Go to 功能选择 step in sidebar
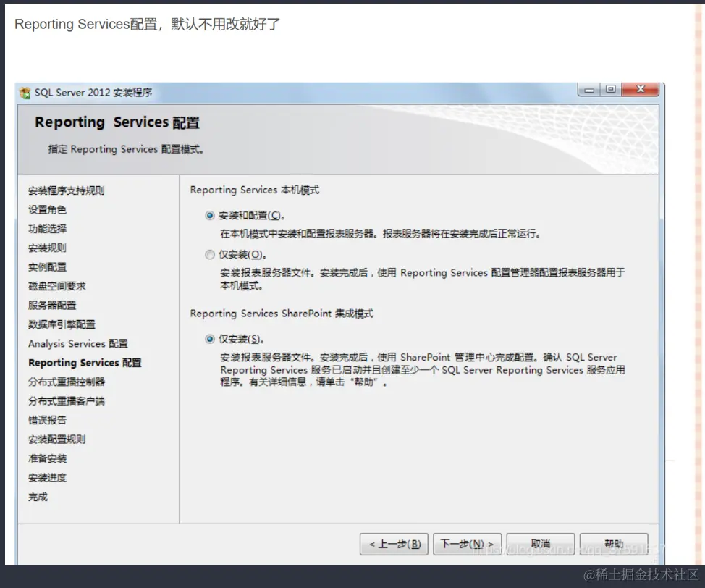This screenshot has height=588, width=705. pyautogui.click(x=47, y=229)
